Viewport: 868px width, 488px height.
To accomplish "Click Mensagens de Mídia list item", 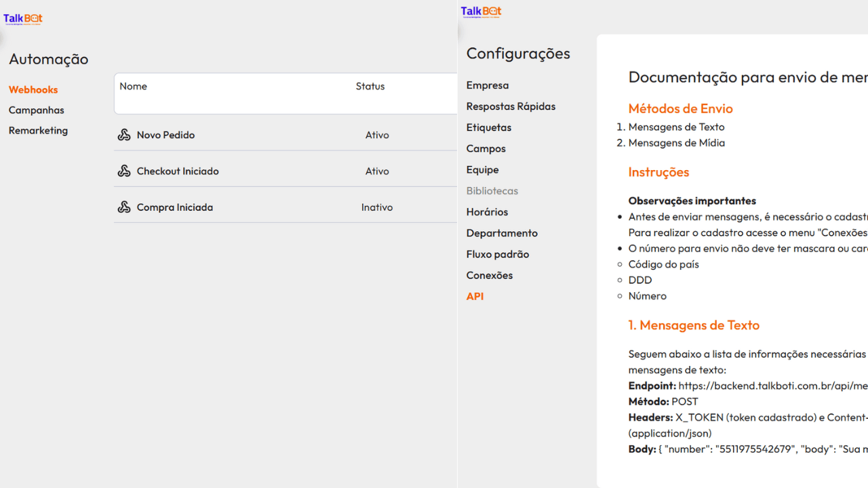I will coord(677,143).
